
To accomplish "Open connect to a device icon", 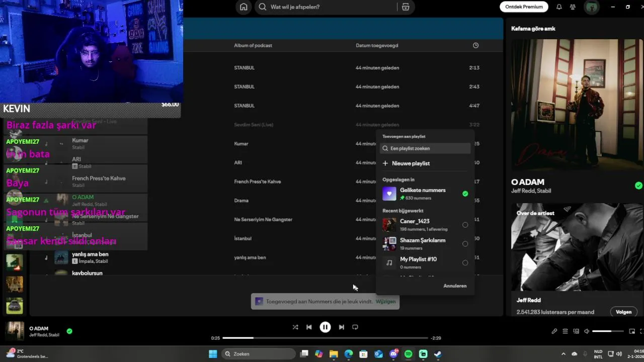I will click(x=576, y=331).
